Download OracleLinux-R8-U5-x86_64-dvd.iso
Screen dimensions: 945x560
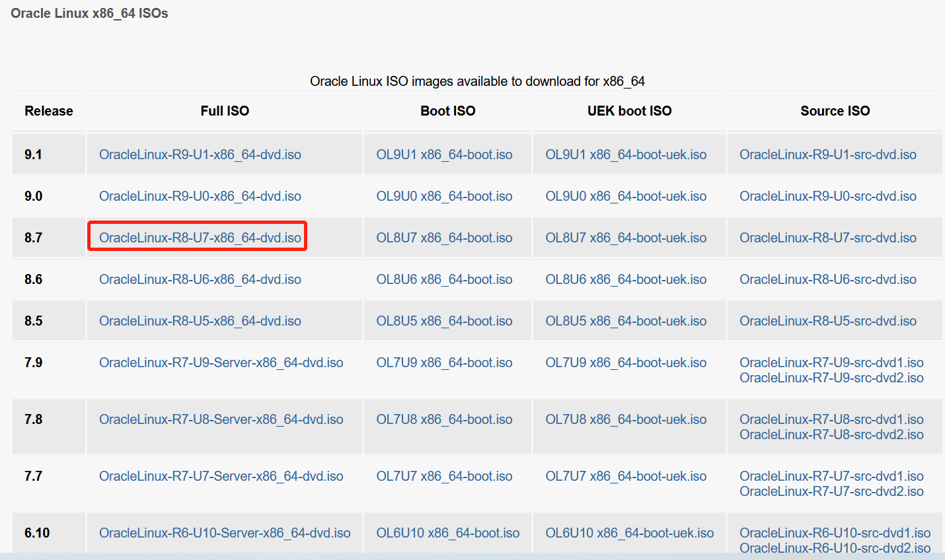[200, 321]
